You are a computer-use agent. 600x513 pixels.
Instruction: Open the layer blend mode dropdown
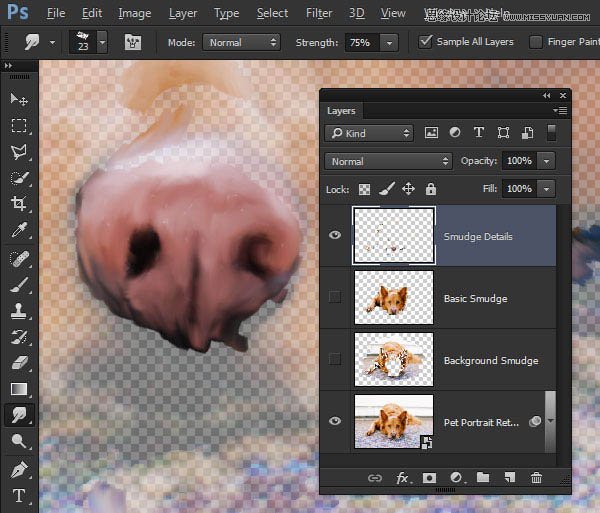[x=388, y=161]
